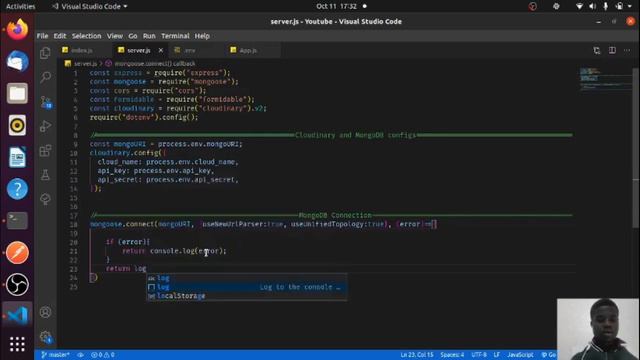
Task: Open the Run menu
Action: click(149, 36)
